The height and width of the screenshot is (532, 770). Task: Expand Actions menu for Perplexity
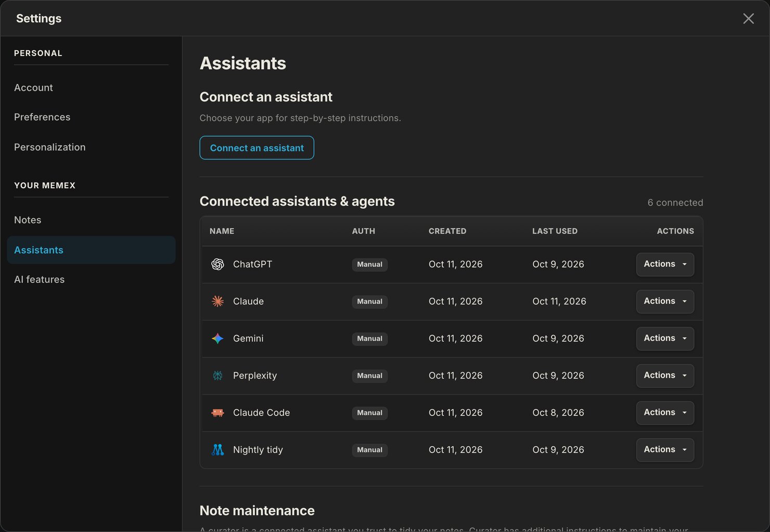tap(665, 375)
